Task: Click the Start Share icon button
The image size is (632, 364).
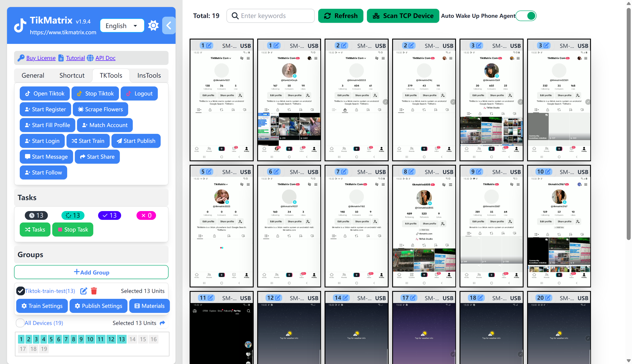Action: pos(97,157)
